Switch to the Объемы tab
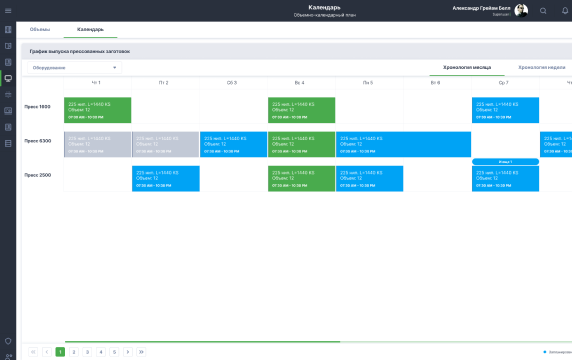 tap(40, 29)
